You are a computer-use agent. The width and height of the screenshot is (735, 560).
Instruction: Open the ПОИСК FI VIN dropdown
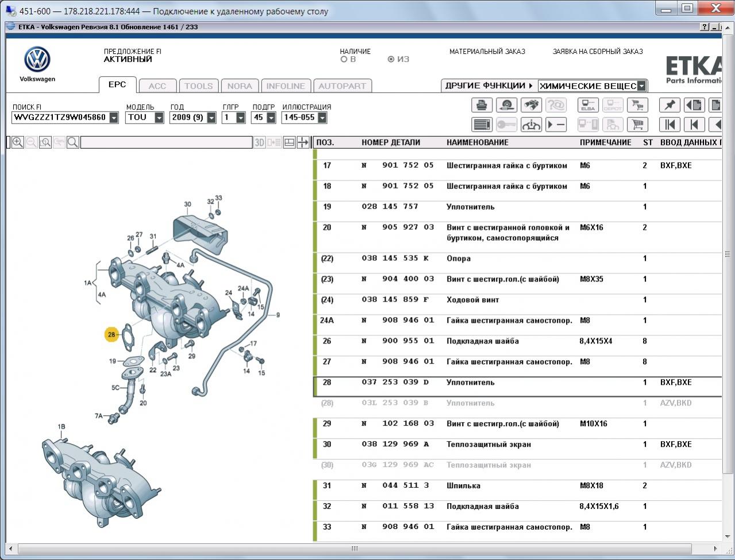[x=114, y=118]
